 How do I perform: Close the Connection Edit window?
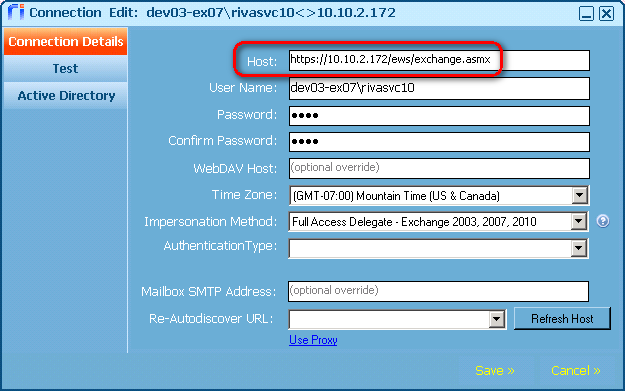tap(606, 13)
